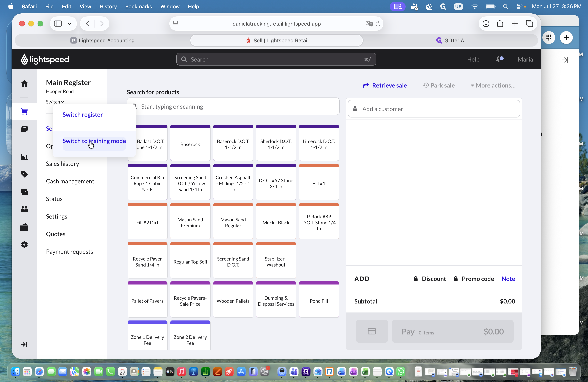588x382 pixels.
Task: Expand the Switch dropdown under Hooper Road
Action: (x=55, y=102)
